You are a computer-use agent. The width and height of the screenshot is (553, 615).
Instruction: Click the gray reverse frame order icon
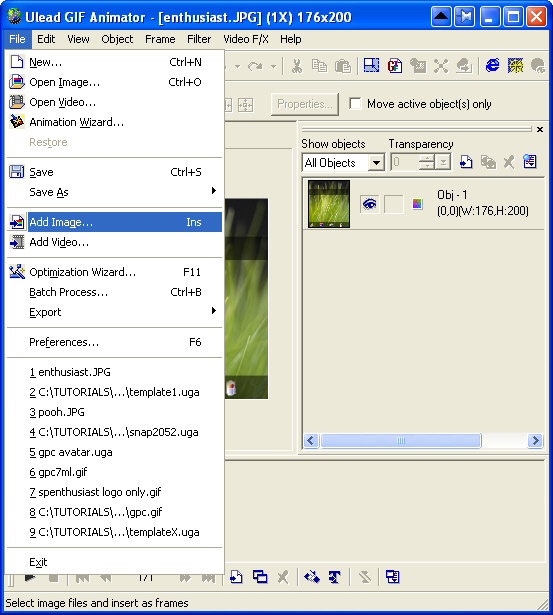365,577
